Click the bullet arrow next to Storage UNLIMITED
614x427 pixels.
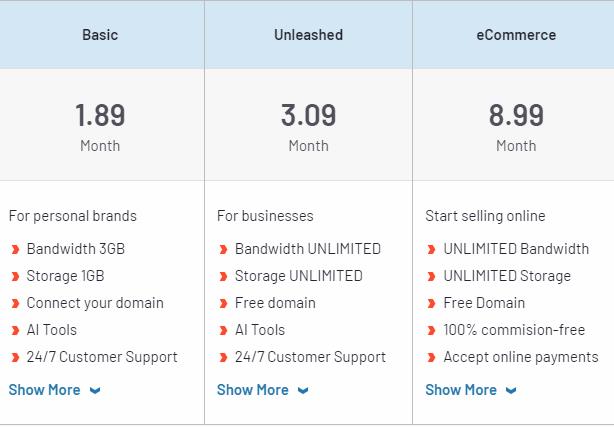[223, 276]
